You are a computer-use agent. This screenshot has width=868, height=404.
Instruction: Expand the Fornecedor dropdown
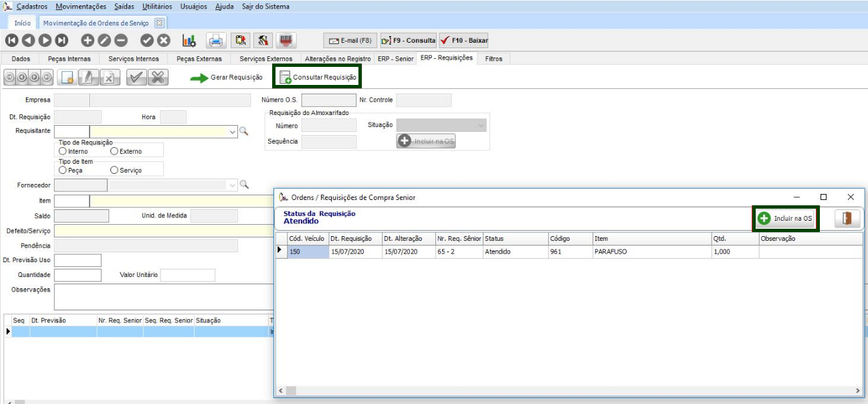[x=233, y=185]
